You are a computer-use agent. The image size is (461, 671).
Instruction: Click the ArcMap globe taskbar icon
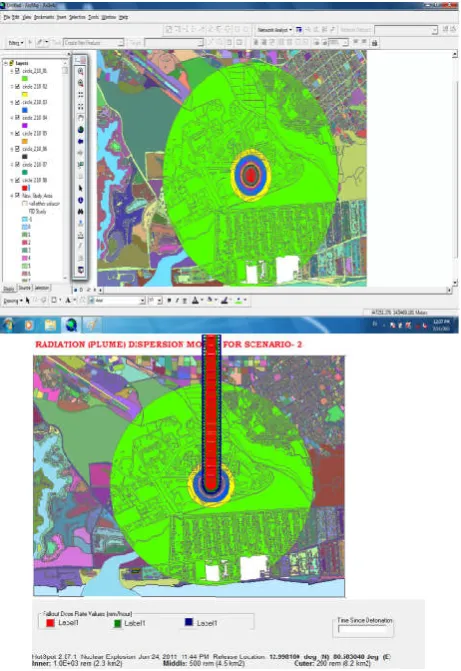pyautogui.click(x=71, y=325)
